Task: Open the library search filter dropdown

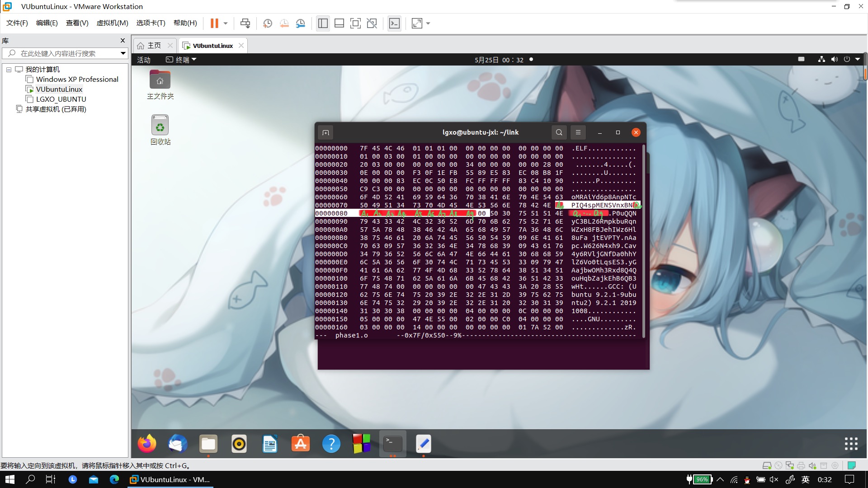Action: click(x=123, y=53)
